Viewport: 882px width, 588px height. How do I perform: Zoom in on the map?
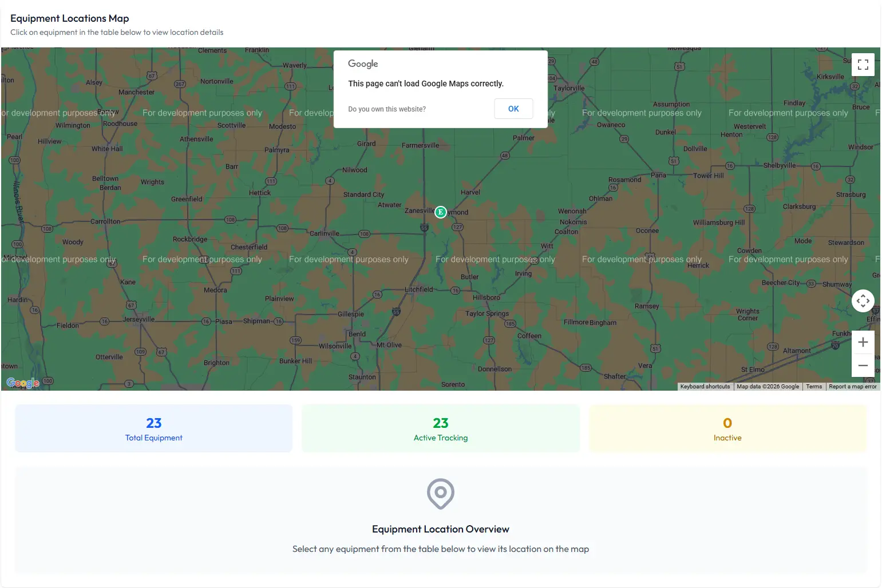tap(863, 343)
